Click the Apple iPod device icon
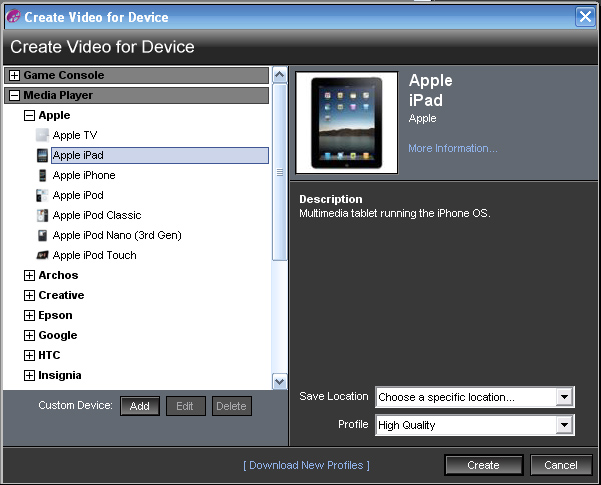601x485 pixels. pyautogui.click(x=42, y=195)
